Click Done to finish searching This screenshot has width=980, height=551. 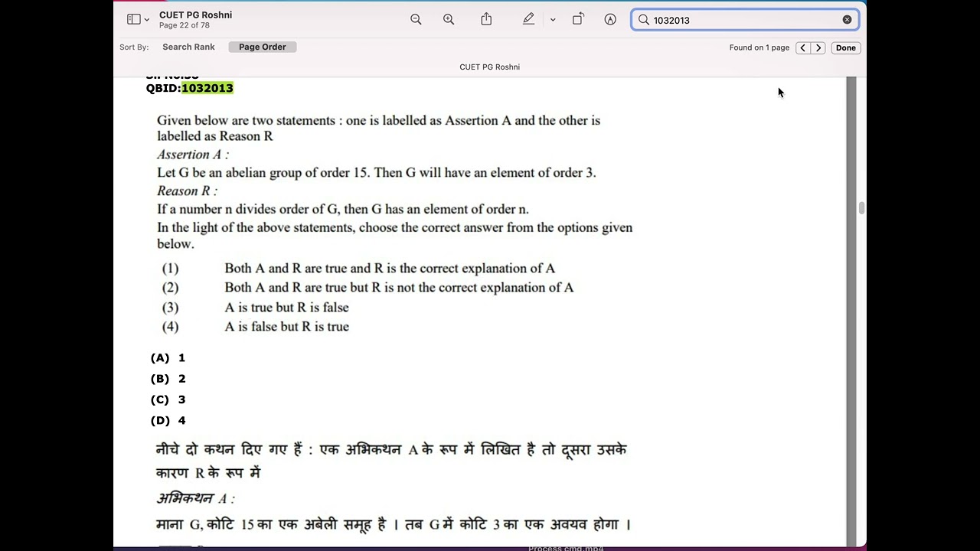click(x=846, y=48)
